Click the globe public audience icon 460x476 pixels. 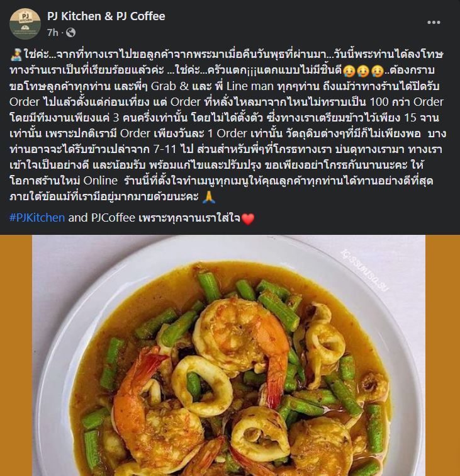(x=70, y=33)
